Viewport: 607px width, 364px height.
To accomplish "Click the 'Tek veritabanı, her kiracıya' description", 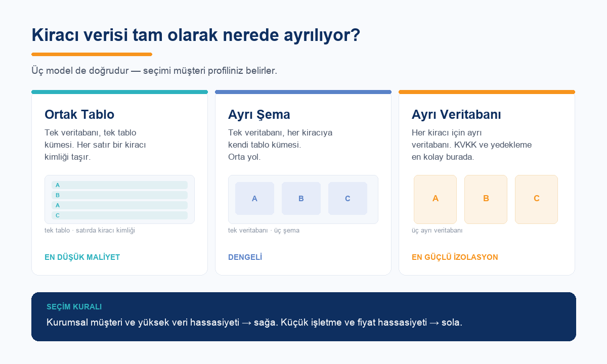I will coord(280,145).
